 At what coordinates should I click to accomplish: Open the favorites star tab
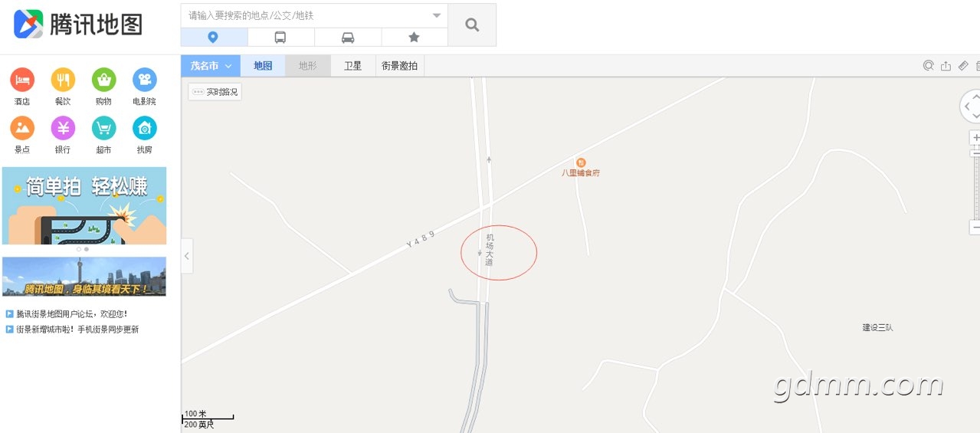414,37
